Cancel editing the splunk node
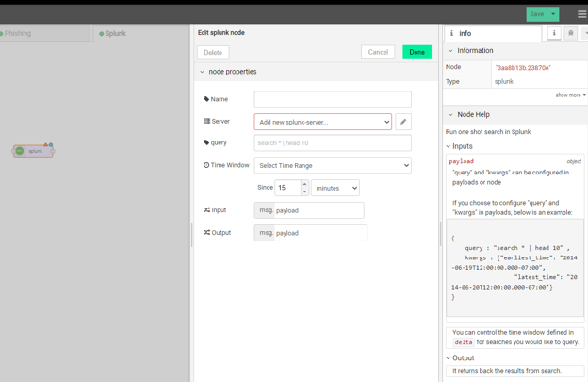Image resolution: width=588 pixels, height=382 pixels. (378, 52)
